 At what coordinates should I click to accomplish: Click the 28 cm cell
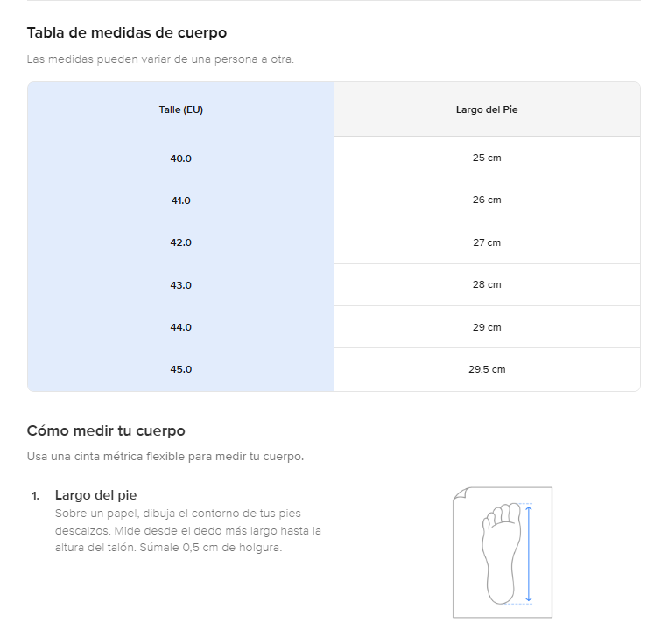pos(487,284)
